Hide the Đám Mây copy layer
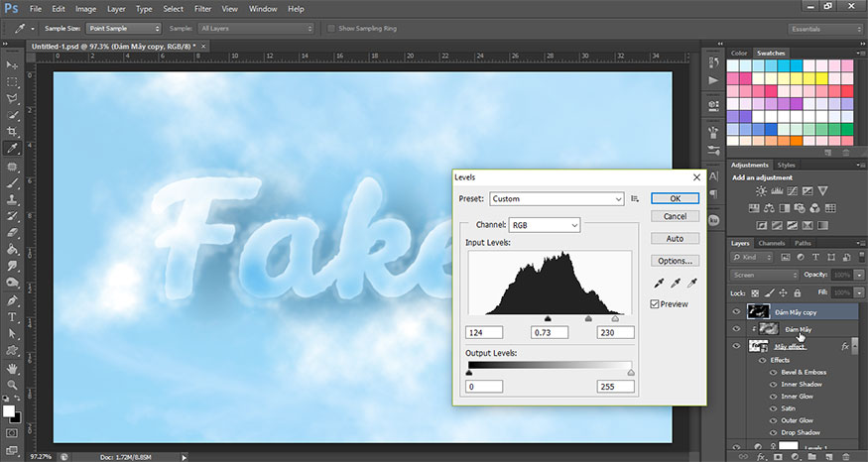The image size is (868, 462). (x=736, y=312)
